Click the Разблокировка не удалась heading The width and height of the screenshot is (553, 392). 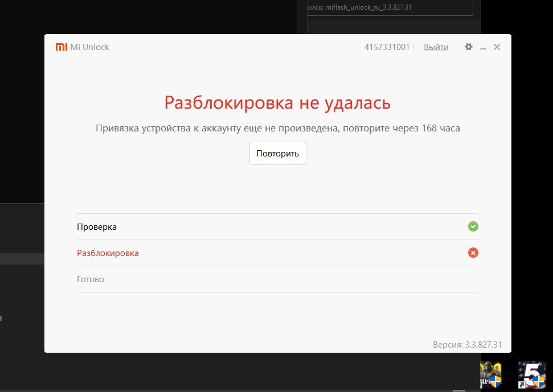tap(277, 102)
